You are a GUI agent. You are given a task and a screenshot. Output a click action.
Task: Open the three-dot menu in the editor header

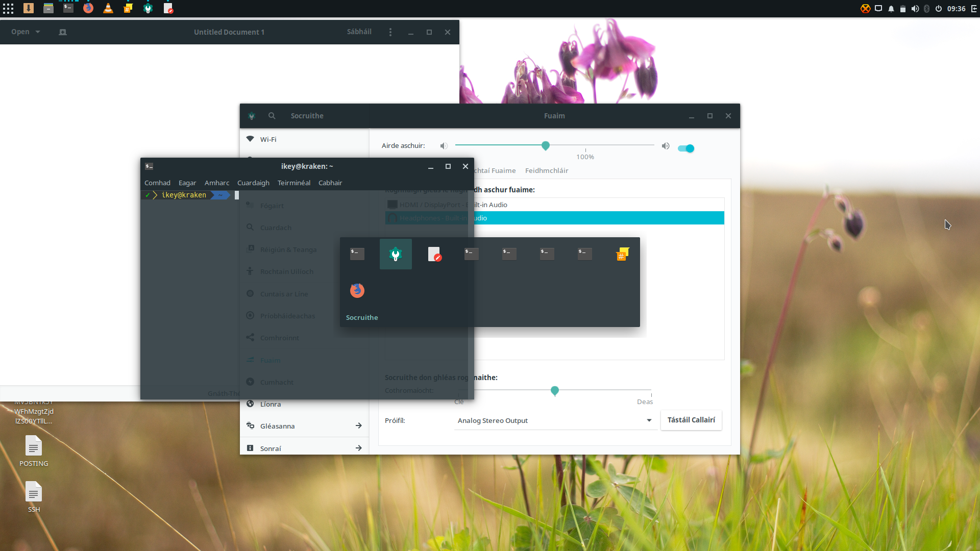390,32
